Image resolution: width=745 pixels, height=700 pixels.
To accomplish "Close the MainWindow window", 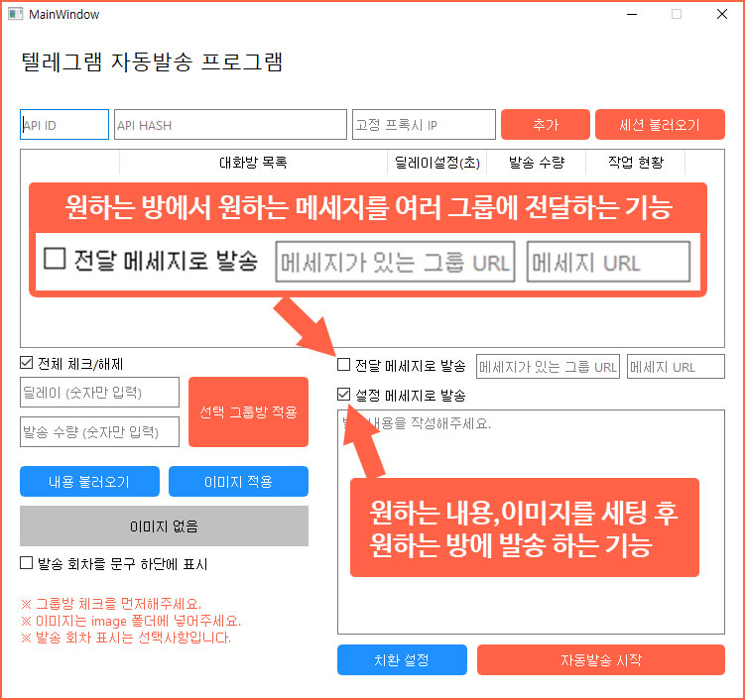I will pos(722,14).
